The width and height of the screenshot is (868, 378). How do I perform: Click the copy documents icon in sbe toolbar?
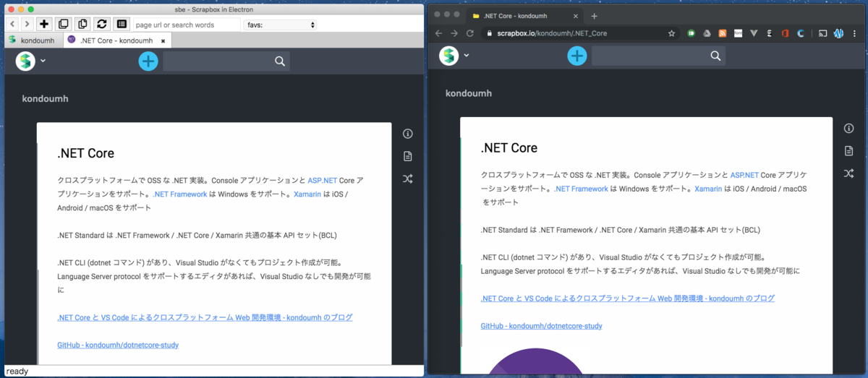[82, 25]
